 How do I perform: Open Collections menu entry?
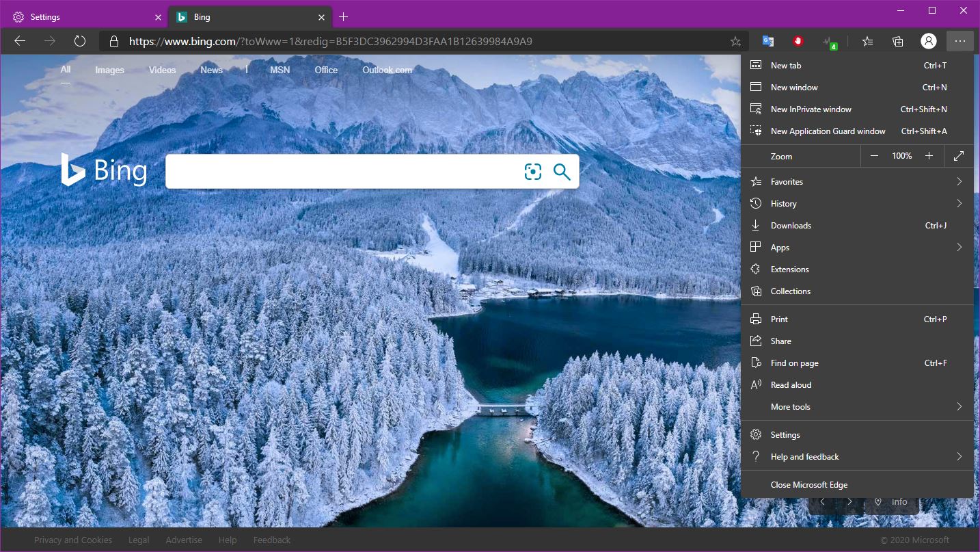point(857,291)
